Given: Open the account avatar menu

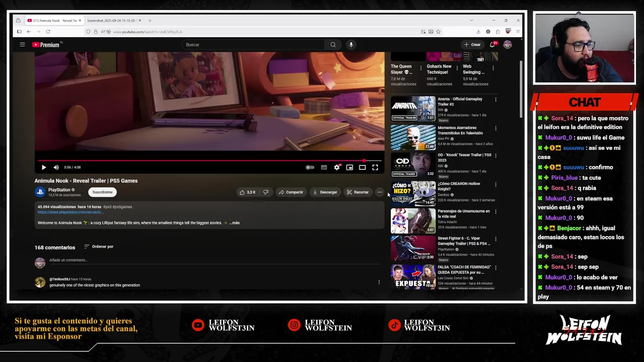Looking at the screenshot, I should click(508, 45).
